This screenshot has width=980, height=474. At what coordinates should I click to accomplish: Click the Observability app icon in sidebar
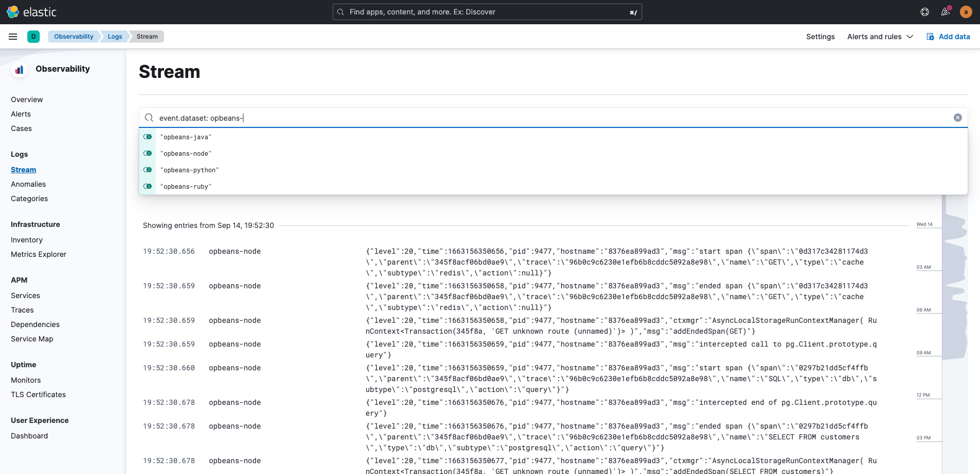pyautogui.click(x=19, y=69)
